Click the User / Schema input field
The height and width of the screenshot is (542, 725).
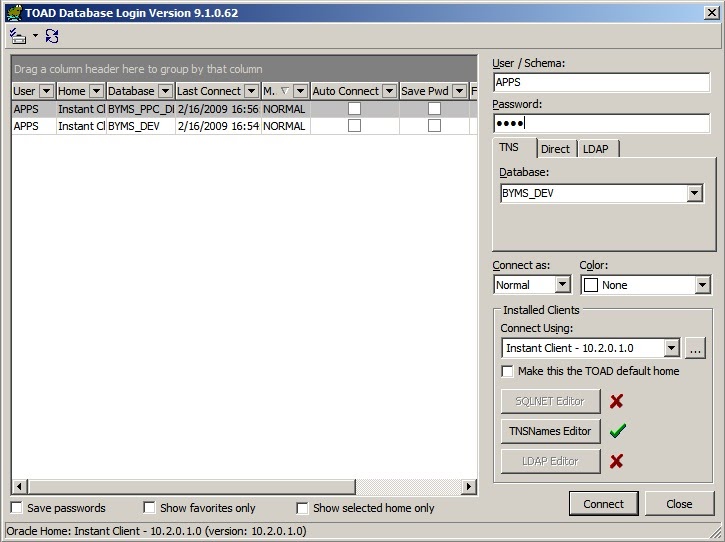click(x=601, y=82)
